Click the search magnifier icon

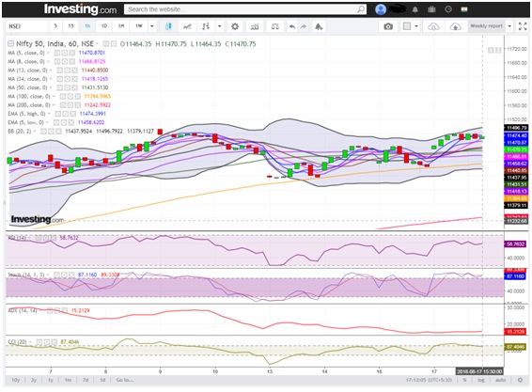tap(361, 9)
